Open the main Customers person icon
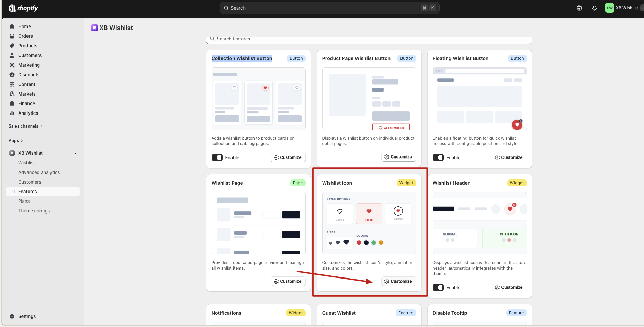The width and height of the screenshot is (644, 327). (x=12, y=55)
